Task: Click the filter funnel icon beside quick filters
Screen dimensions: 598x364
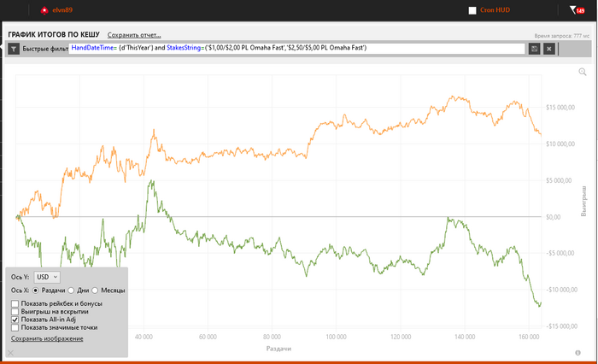Action: pyautogui.click(x=14, y=49)
